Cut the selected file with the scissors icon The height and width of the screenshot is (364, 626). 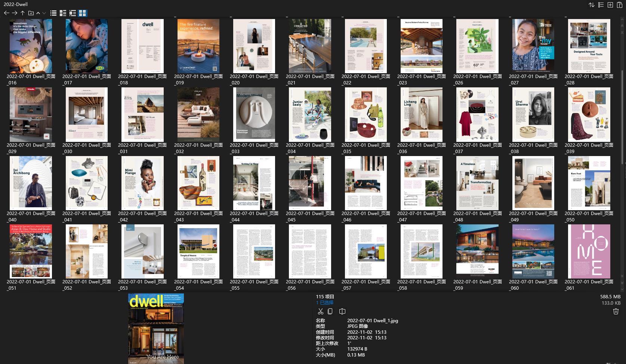[320, 311]
